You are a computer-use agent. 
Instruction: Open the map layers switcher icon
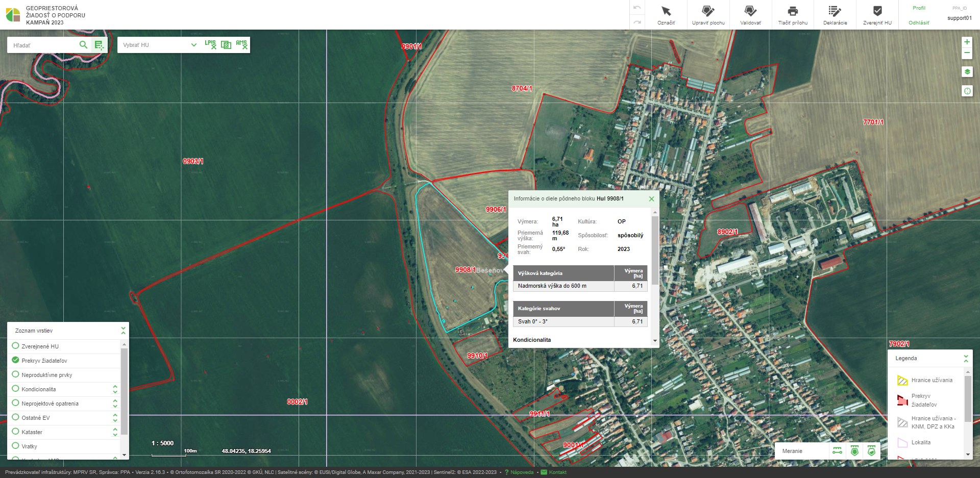[967, 72]
